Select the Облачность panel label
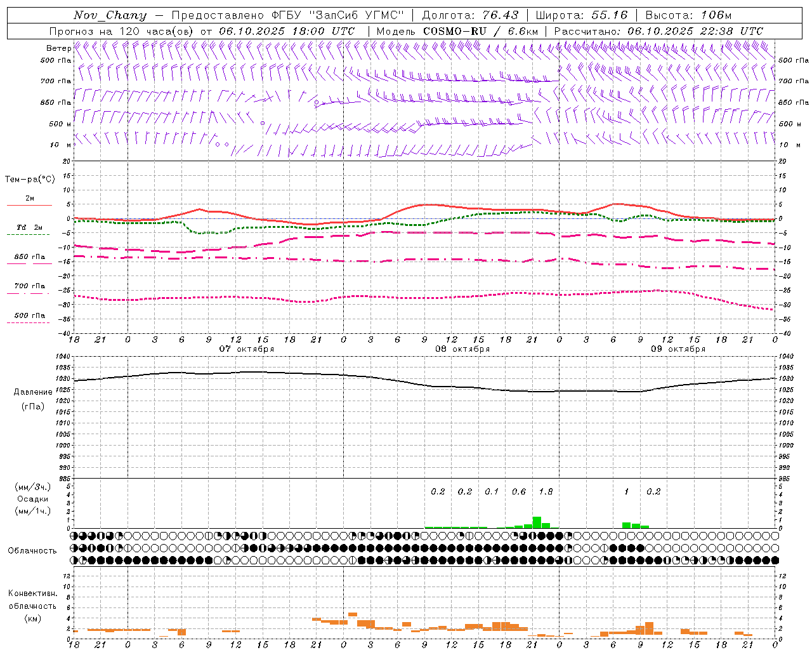812x650 pixels. pyautogui.click(x=32, y=550)
